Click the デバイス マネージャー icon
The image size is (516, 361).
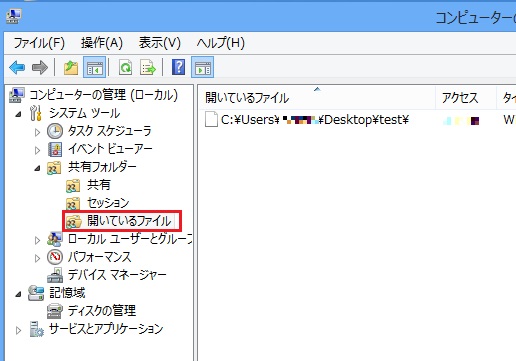(x=55, y=275)
